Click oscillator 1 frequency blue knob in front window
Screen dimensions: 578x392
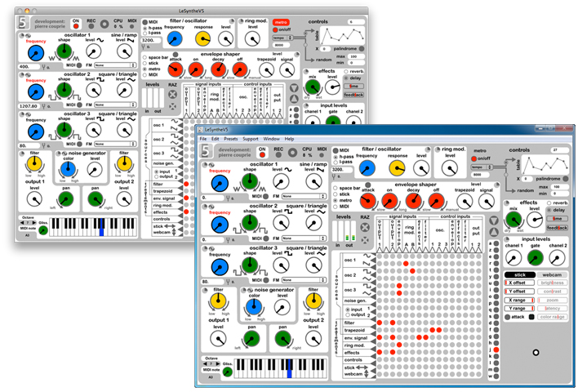tap(220, 183)
